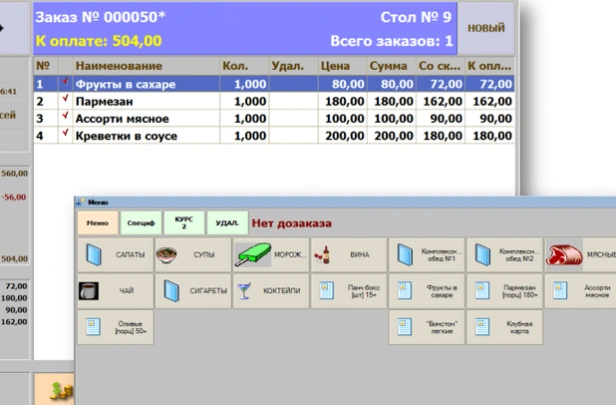Open the Вина wine category
616x405 pixels.
click(349, 255)
